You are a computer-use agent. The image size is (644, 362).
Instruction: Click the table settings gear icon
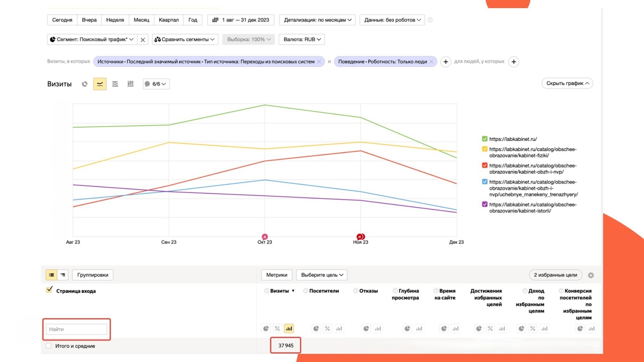[x=590, y=275]
